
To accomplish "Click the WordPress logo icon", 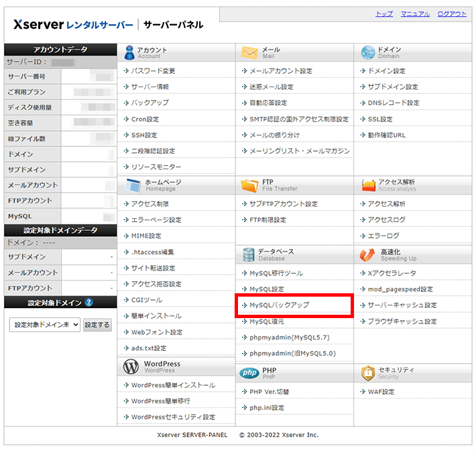I will 131,366.
